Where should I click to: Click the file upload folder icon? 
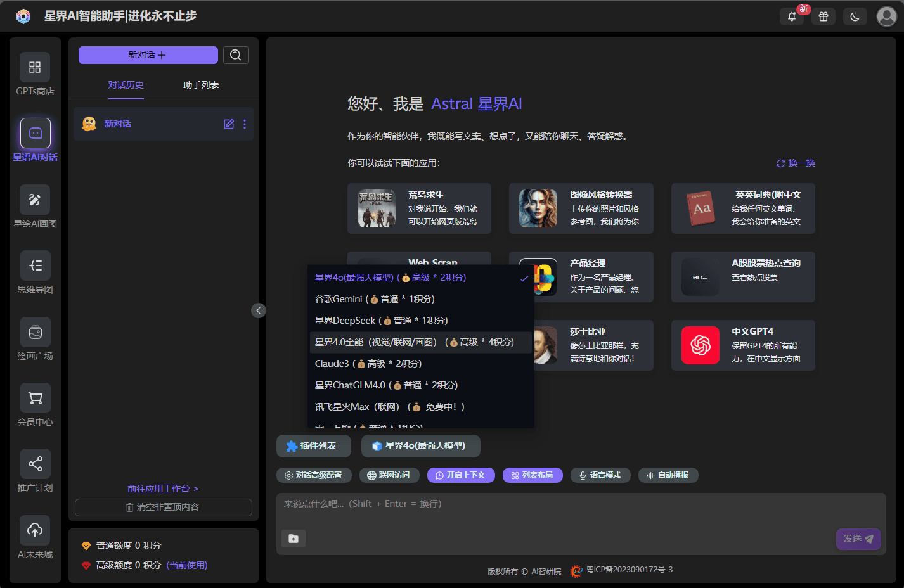point(294,539)
